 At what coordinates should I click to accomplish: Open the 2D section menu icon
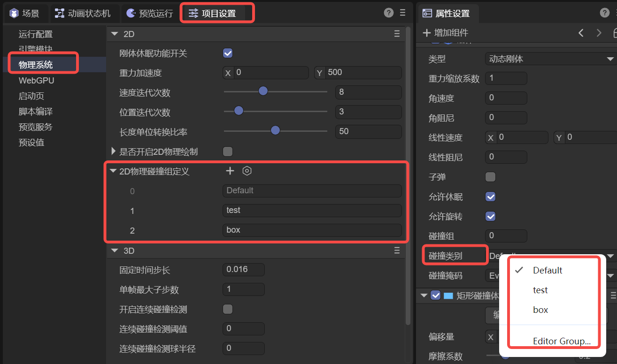[x=397, y=34]
